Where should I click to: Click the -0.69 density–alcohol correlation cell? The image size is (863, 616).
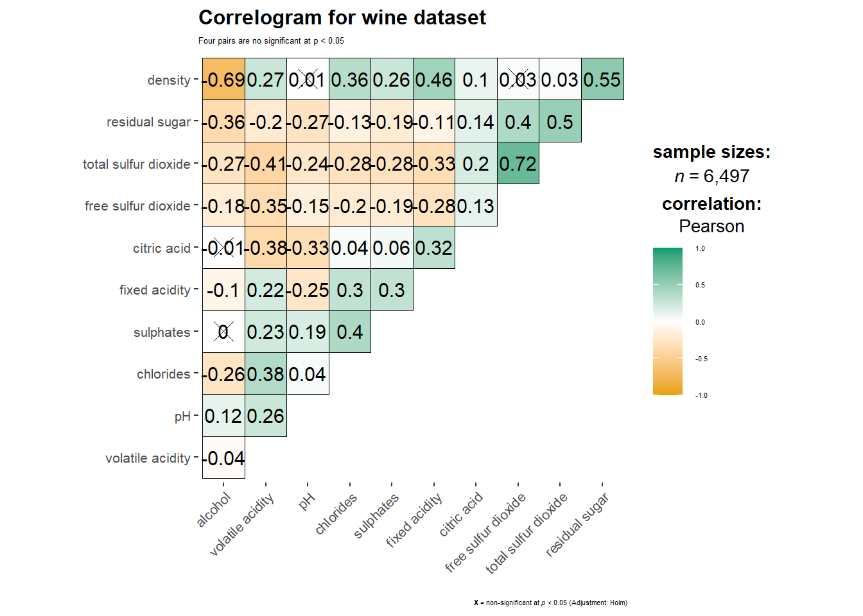click(x=223, y=80)
